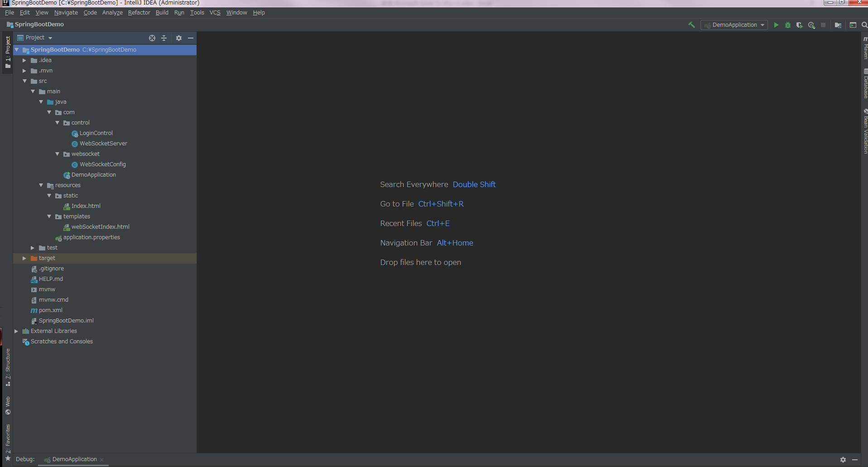
Task: Open the VCS menu
Action: tap(215, 13)
